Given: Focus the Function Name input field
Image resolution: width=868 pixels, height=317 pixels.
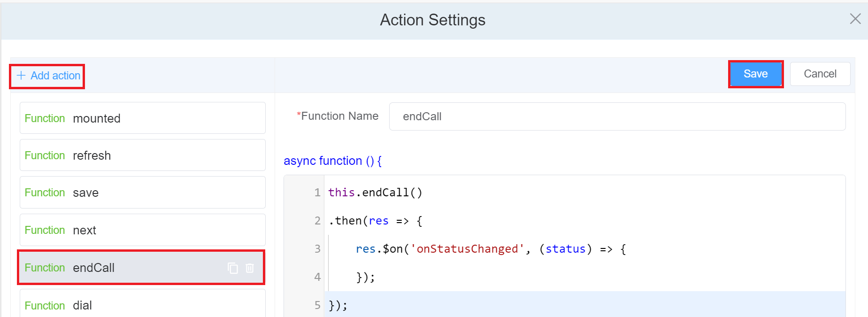Looking at the screenshot, I should [x=617, y=116].
